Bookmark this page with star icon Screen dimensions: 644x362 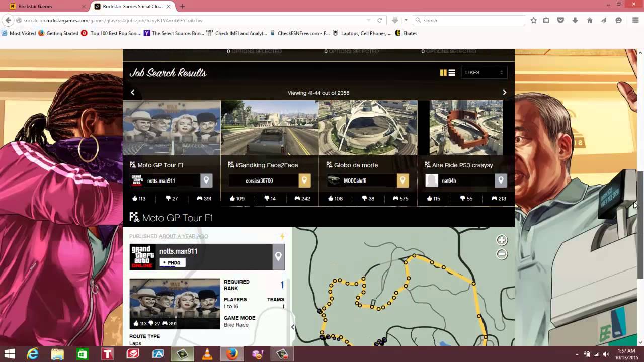[x=533, y=20]
